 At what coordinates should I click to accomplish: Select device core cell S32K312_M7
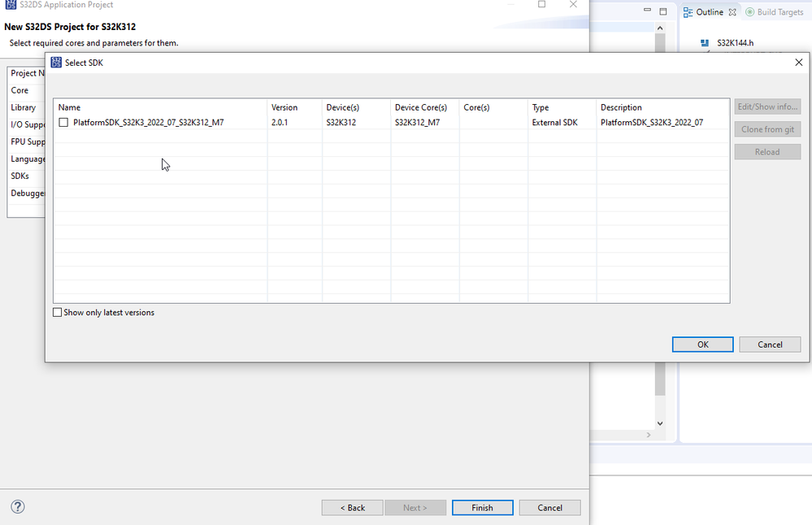417,122
